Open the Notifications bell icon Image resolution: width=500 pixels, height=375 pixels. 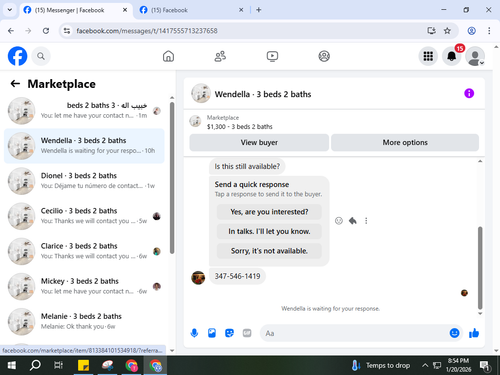point(452,56)
